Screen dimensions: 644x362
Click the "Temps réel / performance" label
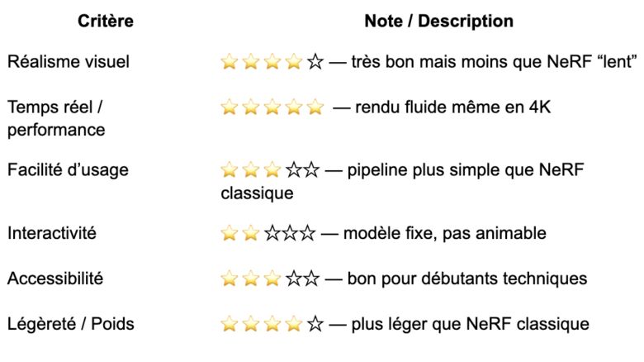point(56,118)
